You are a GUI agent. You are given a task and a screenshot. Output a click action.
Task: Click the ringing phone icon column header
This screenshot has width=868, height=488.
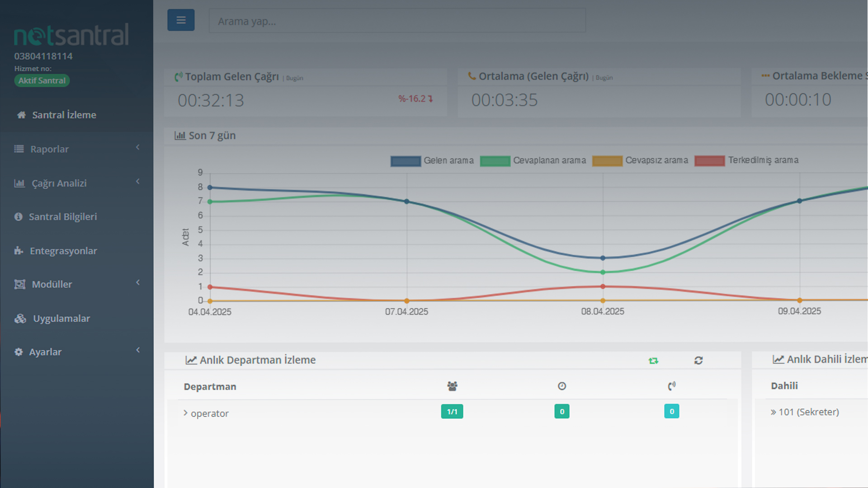coord(672,386)
